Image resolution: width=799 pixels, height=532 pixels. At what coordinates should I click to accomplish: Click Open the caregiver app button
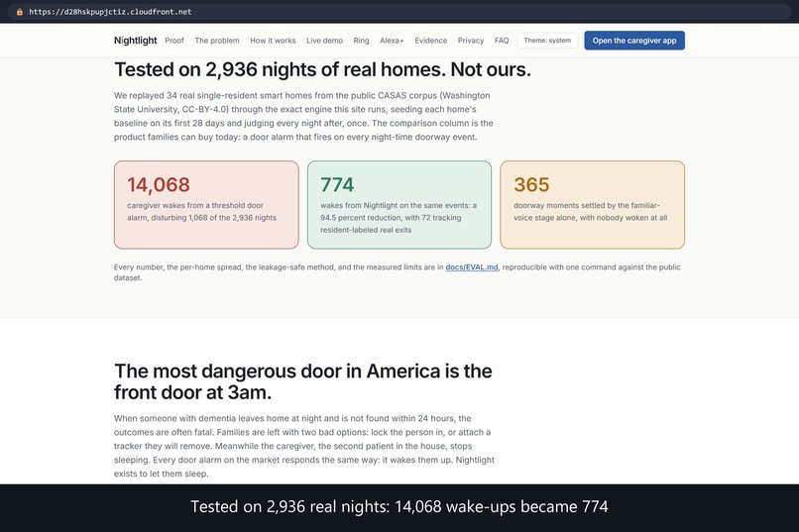coord(634,41)
